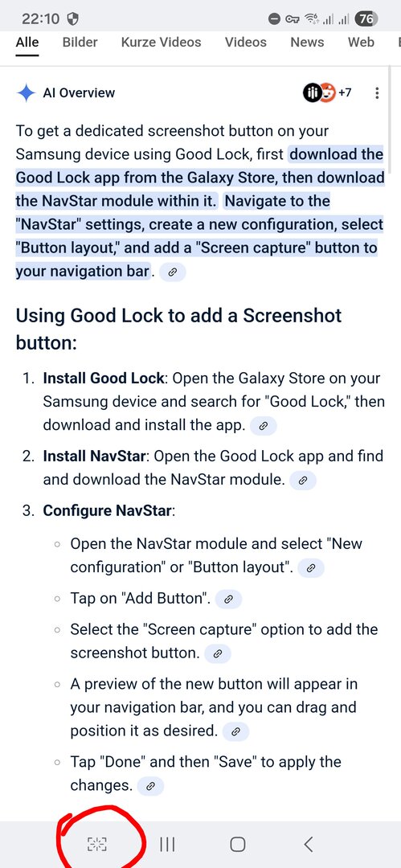Screen dimensions: 401x868
Task: Tap the back arrow in the navigation bar
Action: pyautogui.click(x=309, y=844)
